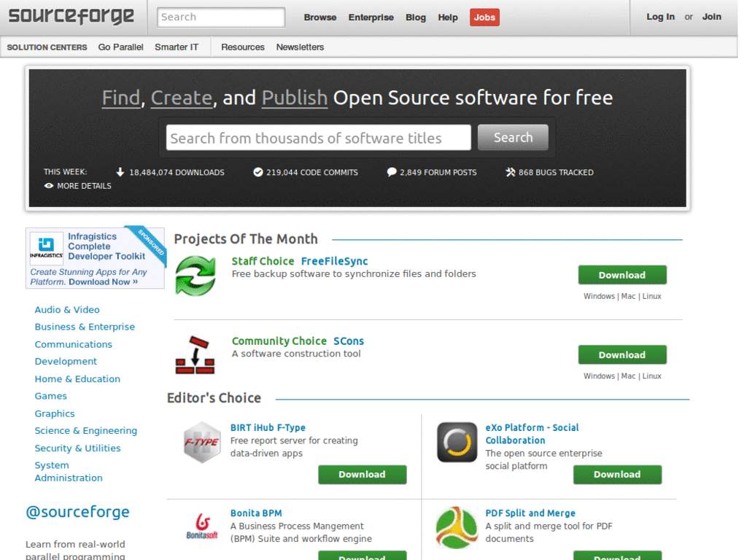Click the Staff Choice label

click(x=263, y=262)
